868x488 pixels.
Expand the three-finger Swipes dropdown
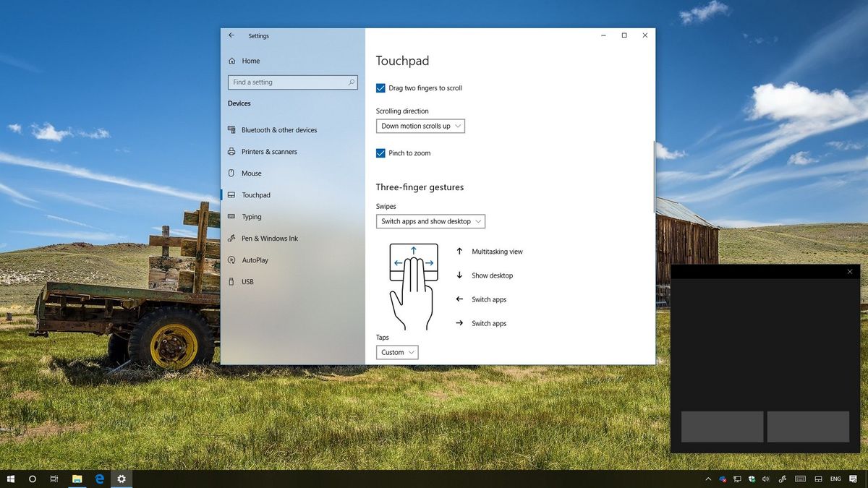pos(430,221)
